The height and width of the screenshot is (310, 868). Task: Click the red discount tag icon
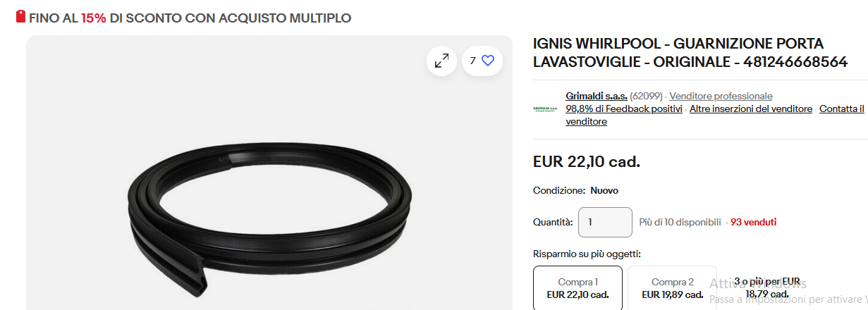(20, 16)
